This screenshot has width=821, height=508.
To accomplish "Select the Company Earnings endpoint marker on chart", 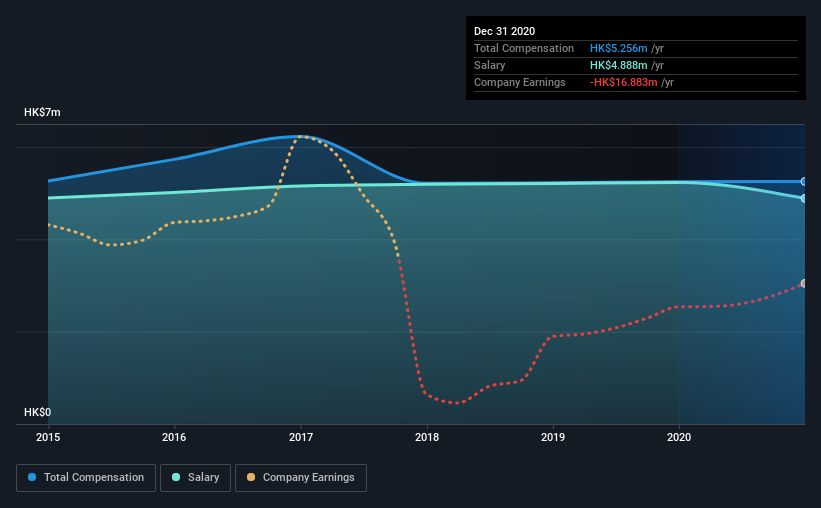I will pyautogui.click(x=803, y=283).
